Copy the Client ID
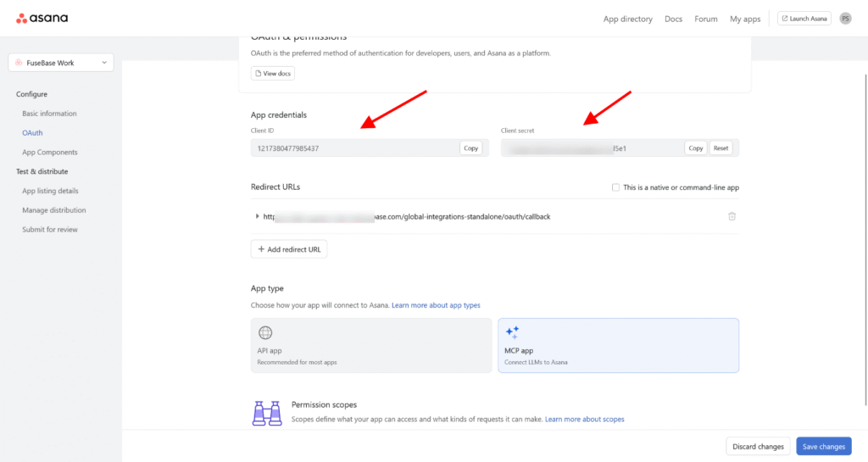 click(x=471, y=148)
